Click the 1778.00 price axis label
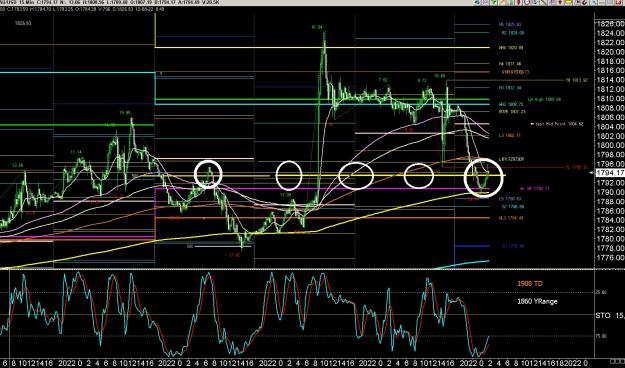The width and height of the screenshot is (625, 368). 610,248
